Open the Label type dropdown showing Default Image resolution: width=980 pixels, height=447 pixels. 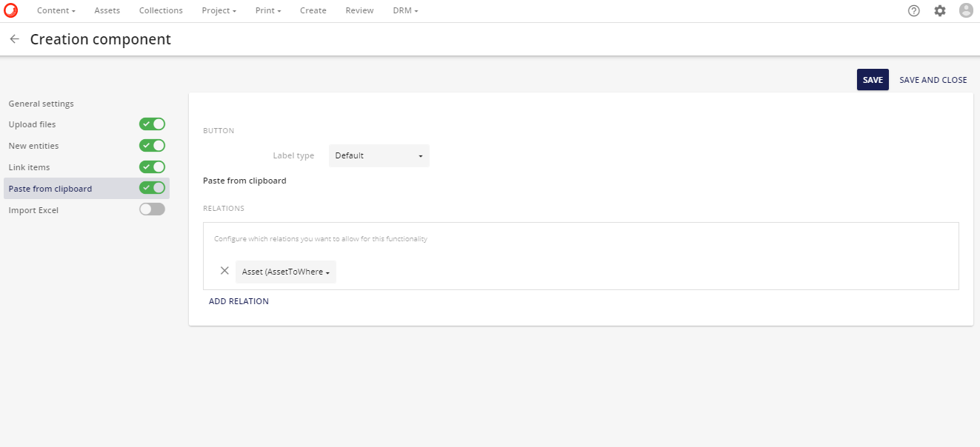tap(379, 155)
